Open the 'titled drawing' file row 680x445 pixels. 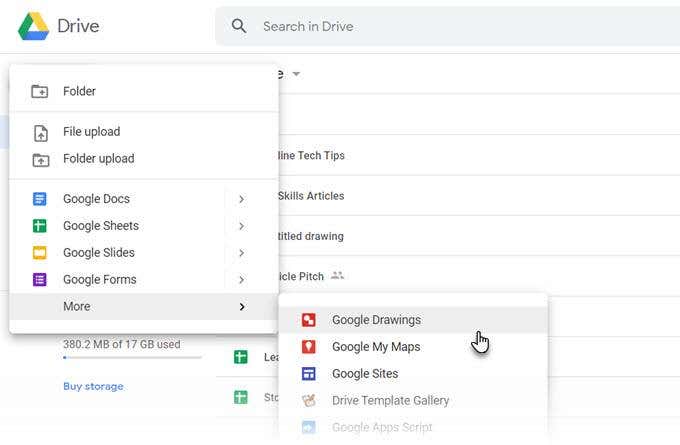tap(479, 236)
